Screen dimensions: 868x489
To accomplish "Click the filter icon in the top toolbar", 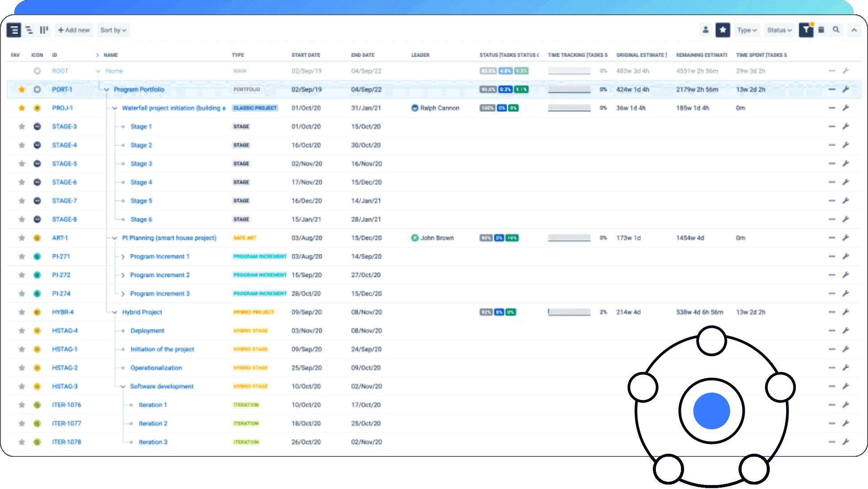I will tap(806, 30).
